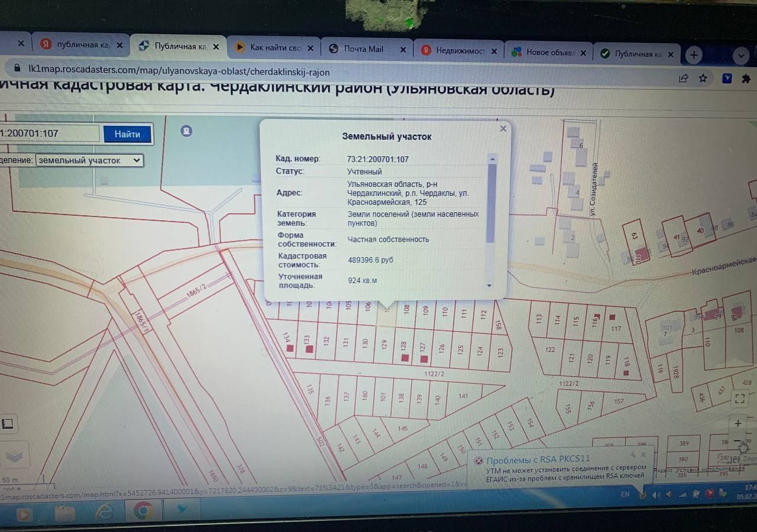Click the blue extension icon in toolbar

tap(728, 78)
